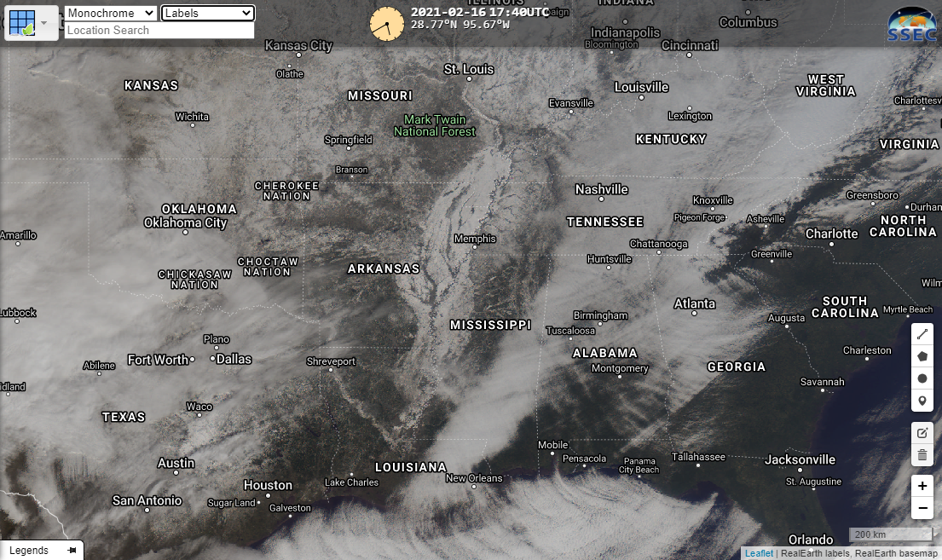
Task: Zoom in with the plus button
Action: point(922,486)
